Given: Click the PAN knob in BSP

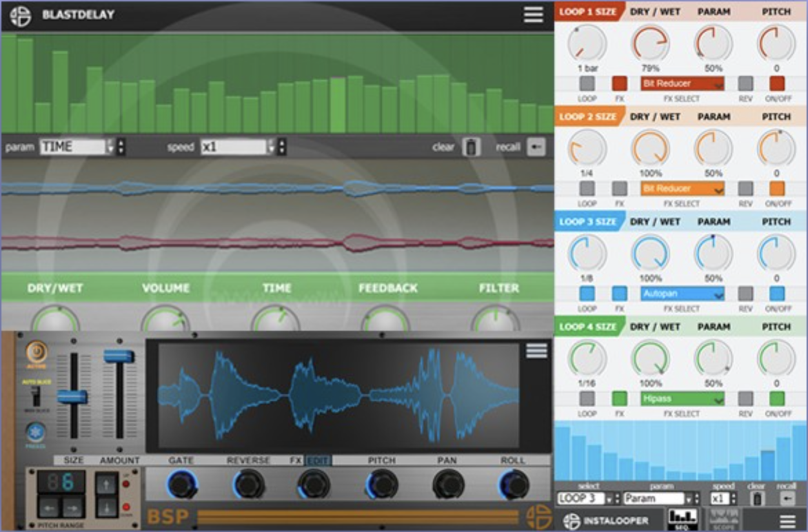Looking at the screenshot, I should (x=448, y=485).
